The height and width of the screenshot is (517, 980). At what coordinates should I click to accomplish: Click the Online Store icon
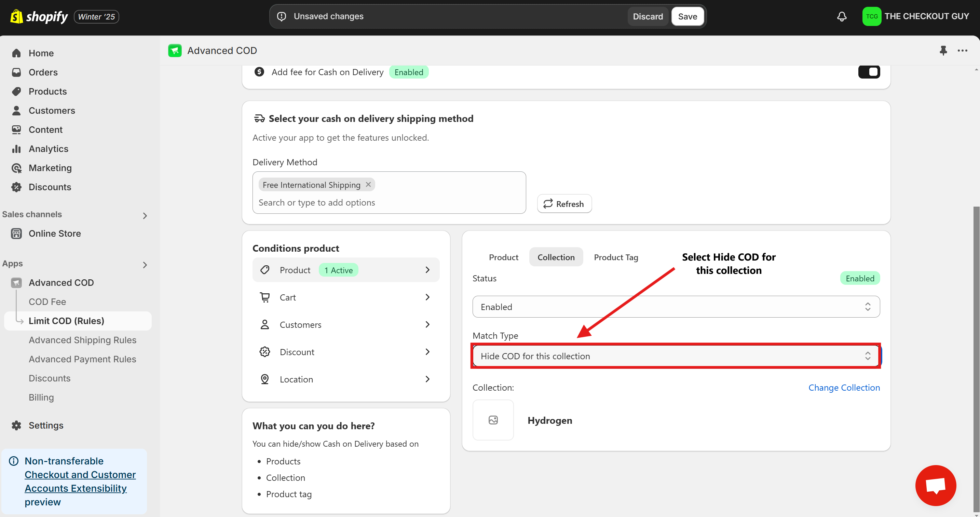(x=16, y=234)
